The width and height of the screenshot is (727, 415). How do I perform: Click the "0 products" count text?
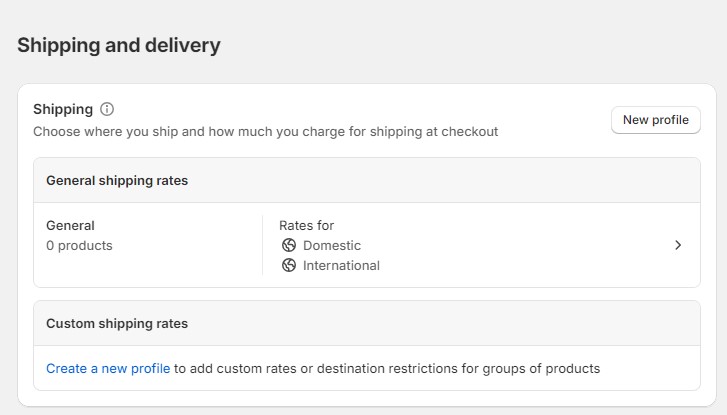click(x=79, y=245)
